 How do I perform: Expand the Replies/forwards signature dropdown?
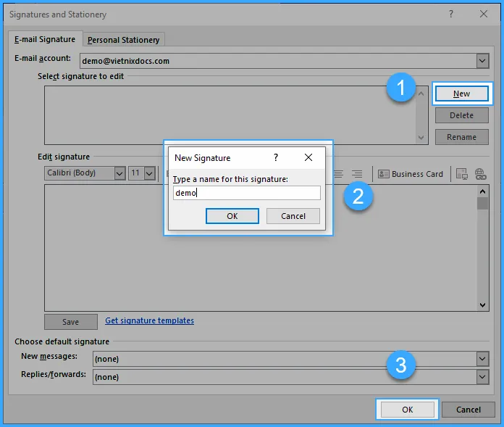(483, 377)
